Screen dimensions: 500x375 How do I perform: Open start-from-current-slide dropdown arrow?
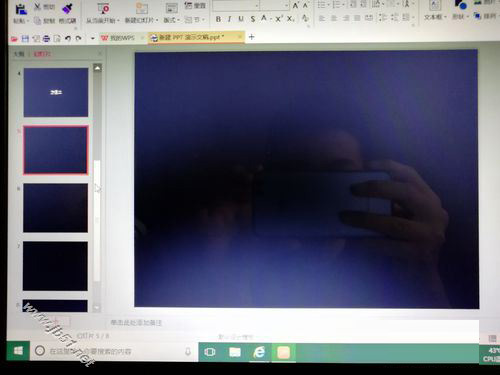118,21
